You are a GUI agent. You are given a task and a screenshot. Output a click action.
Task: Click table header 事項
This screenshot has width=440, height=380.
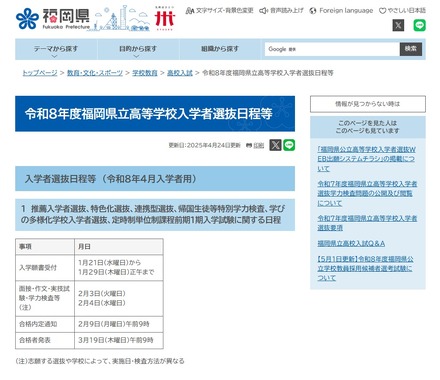tap(45, 247)
